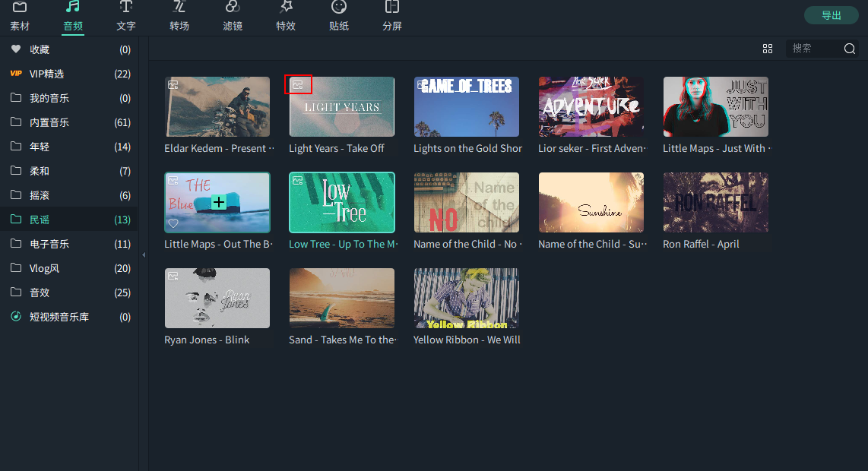The width and height of the screenshot is (868, 471).
Task: Click the image icon on Light Years thumbnail
Action: tap(298, 84)
